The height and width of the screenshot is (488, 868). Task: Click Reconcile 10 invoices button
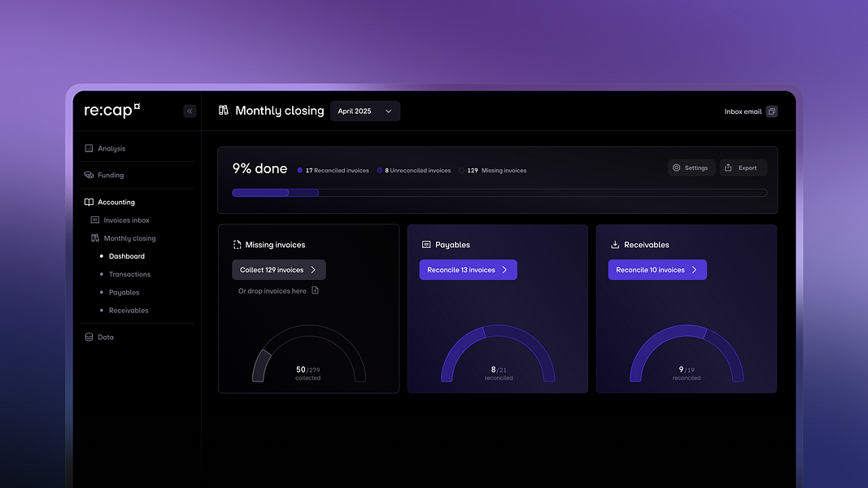[657, 270]
